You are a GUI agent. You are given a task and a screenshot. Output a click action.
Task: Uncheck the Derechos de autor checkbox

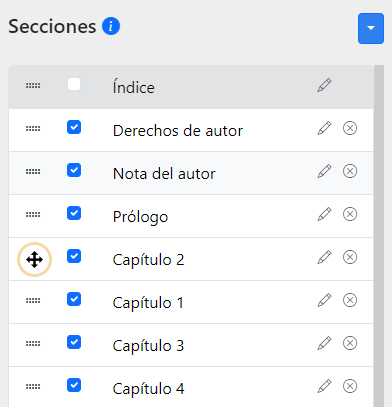click(74, 127)
